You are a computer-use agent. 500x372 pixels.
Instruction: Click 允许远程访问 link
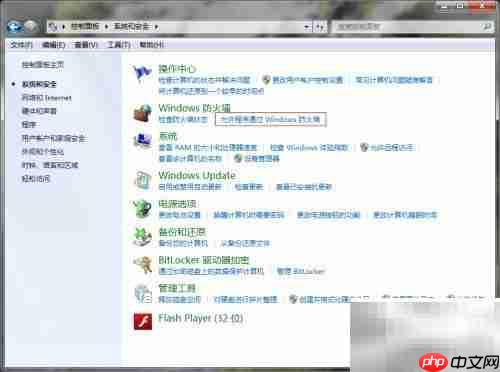point(392,147)
